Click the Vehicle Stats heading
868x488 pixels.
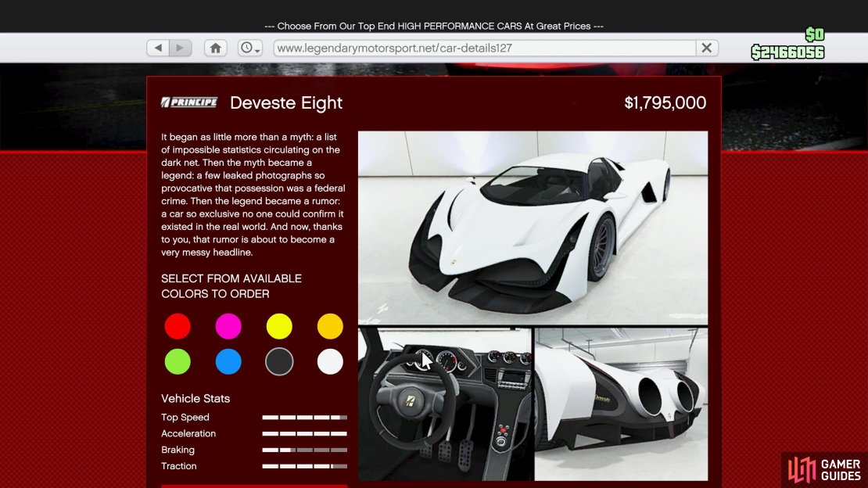pos(195,398)
